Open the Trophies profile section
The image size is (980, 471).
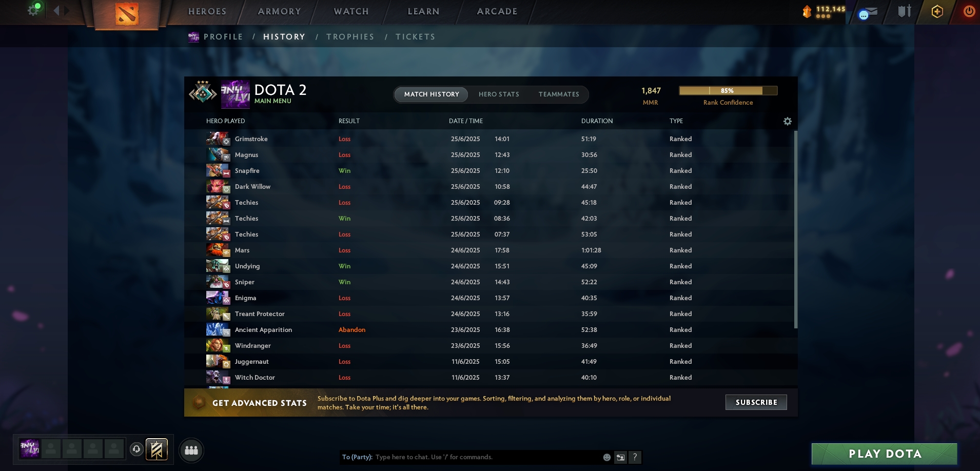coord(350,37)
